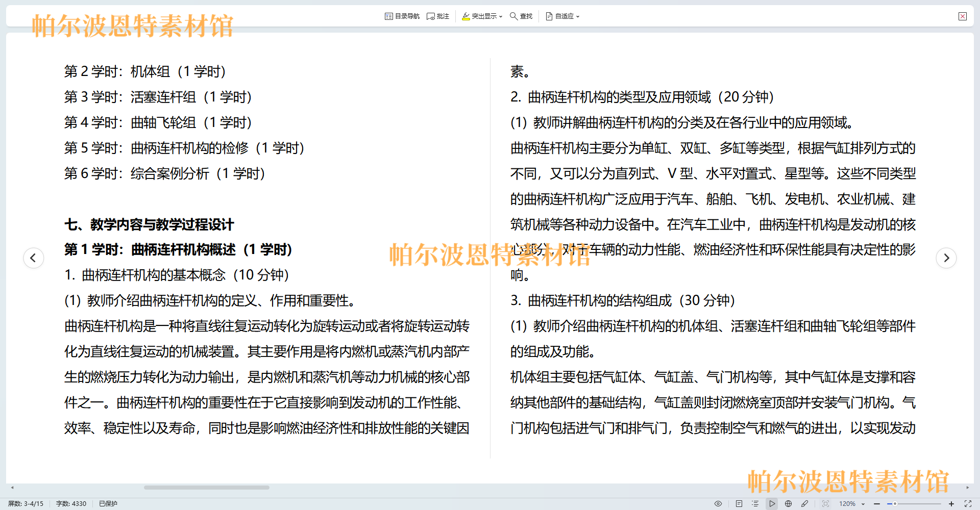Click scrollbar right arrow
Image resolution: width=980 pixels, height=510 pixels.
pyautogui.click(x=968, y=488)
